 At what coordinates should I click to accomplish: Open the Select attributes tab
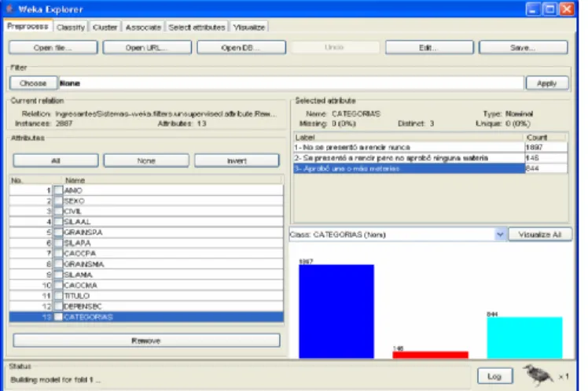click(197, 27)
